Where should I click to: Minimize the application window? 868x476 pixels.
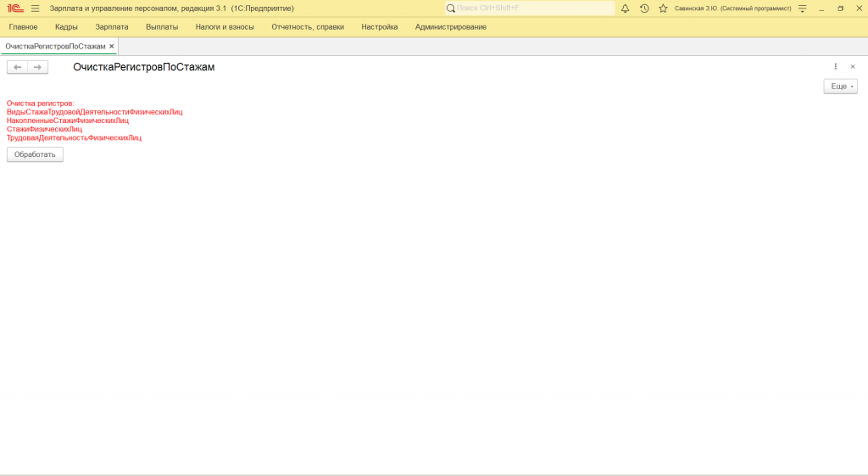(821, 8)
